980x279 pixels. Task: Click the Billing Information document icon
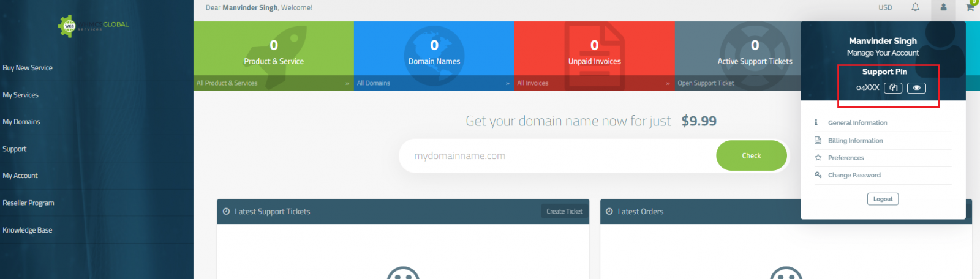(x=818, y=140)
